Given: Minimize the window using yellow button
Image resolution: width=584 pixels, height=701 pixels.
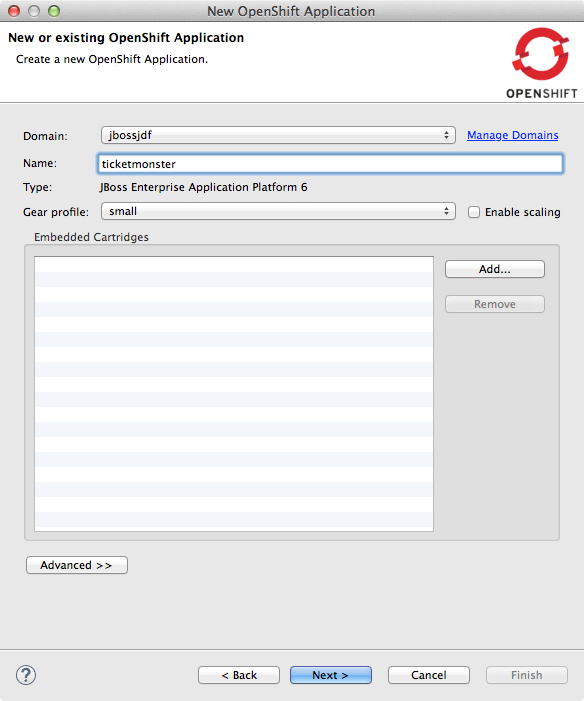Looking at the screenshot, I should [34, 11].
